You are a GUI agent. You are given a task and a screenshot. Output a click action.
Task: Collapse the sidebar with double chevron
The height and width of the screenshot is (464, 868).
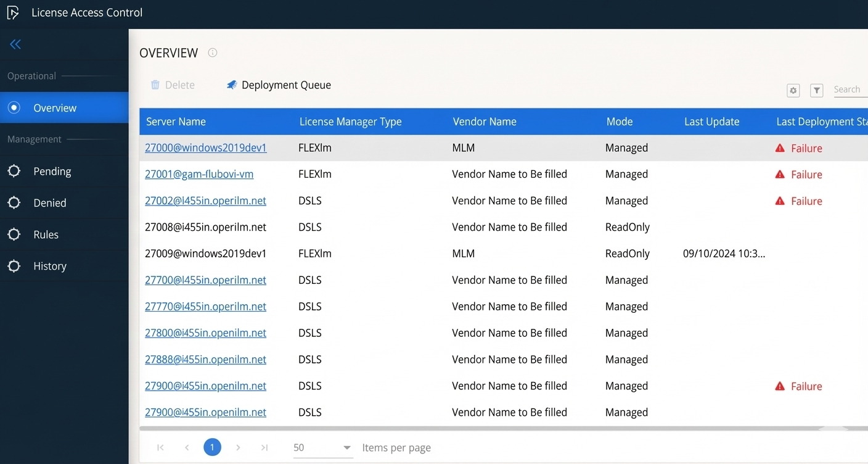[x=15, y=44]
